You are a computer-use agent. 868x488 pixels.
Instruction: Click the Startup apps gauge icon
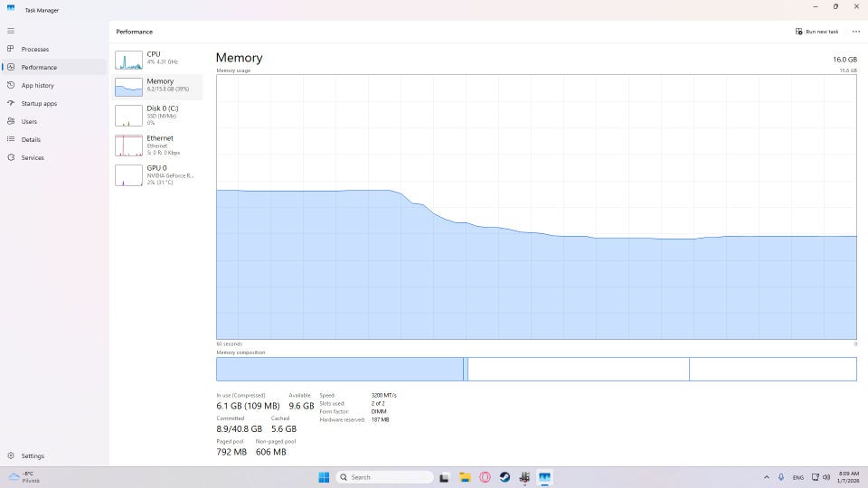pyautogui.click(x=11, y=103)
